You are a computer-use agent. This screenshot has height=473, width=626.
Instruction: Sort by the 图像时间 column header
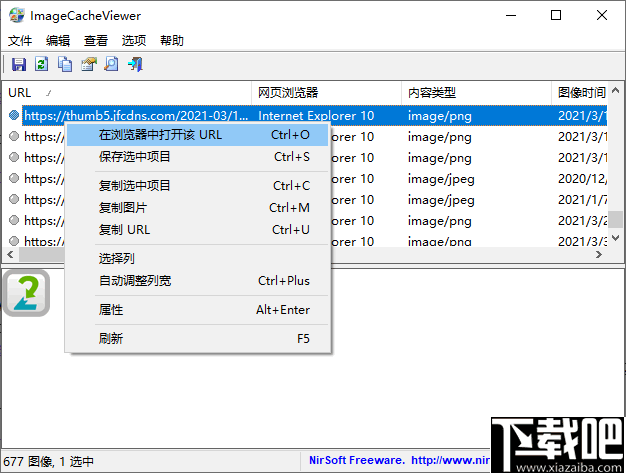[x=580, y=93]
